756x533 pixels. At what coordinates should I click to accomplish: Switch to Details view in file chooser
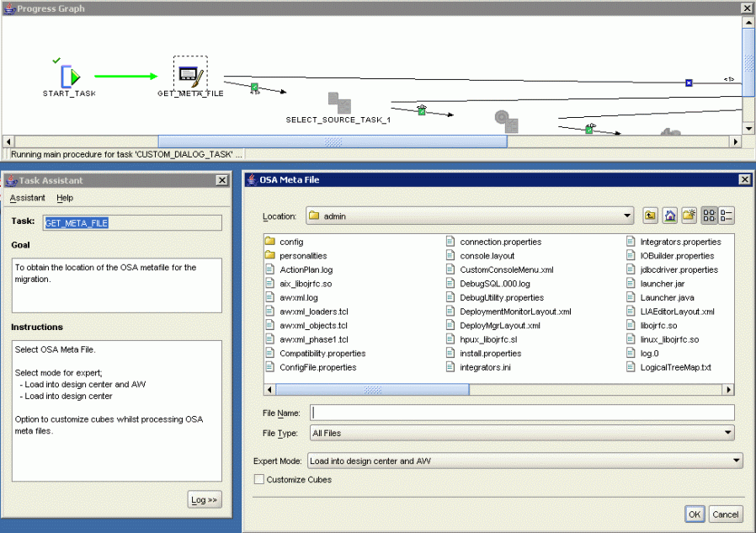pyautogui.click(x=727, y=216)
